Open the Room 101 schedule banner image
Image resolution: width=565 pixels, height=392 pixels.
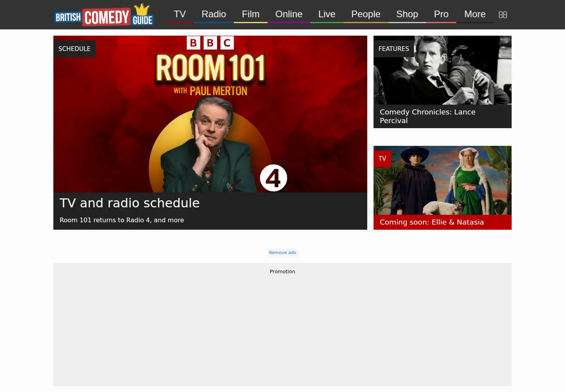[210, 114]
